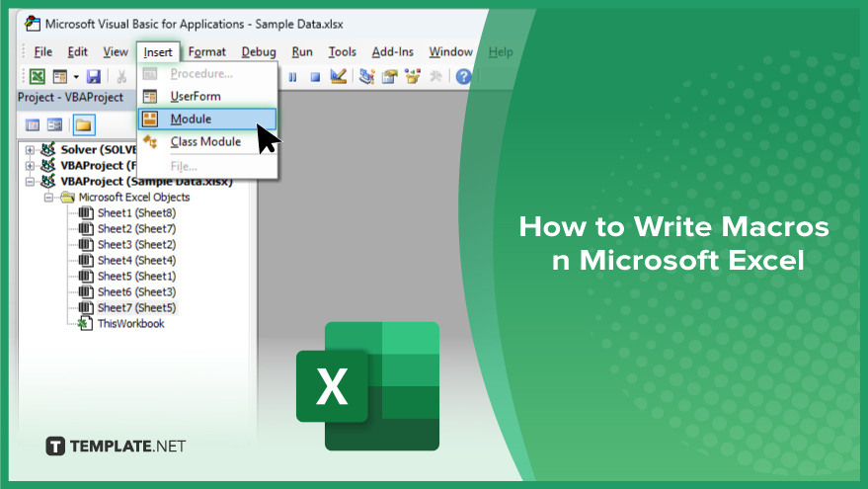The image size is (868, 489).
Task: Open the Format menu
Action: coord(207,52)
